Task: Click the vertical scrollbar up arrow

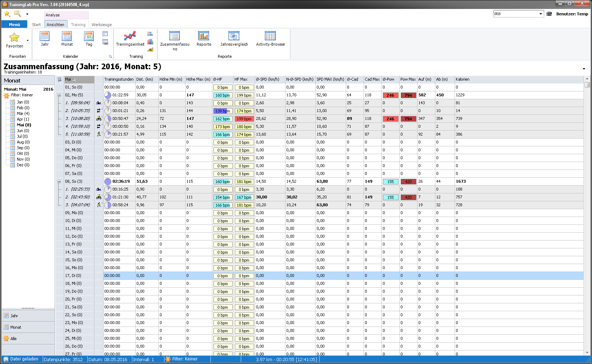Action: point(587,79)
